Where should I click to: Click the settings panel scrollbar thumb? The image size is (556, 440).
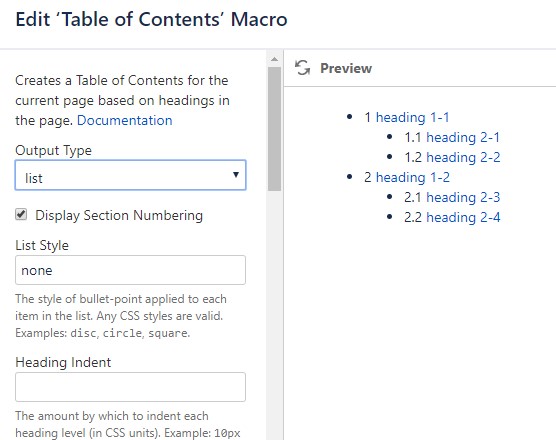[274, 129]
